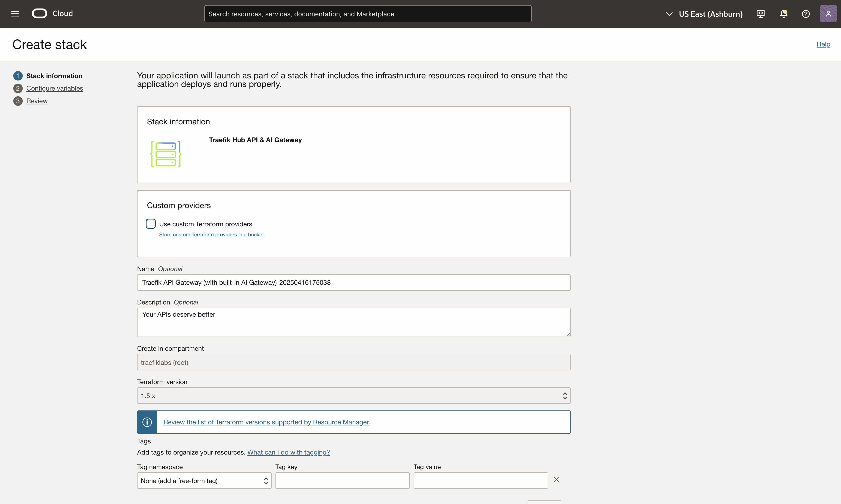841x504 pixels.
Task: Open Store custom Terraform providers link
Action: tap(212, 235)
